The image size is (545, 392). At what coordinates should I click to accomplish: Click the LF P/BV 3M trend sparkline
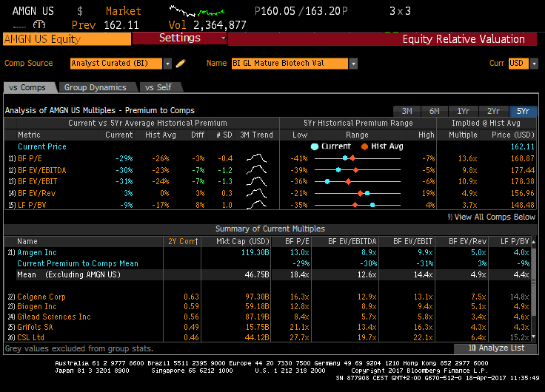[x=256, y=205]
